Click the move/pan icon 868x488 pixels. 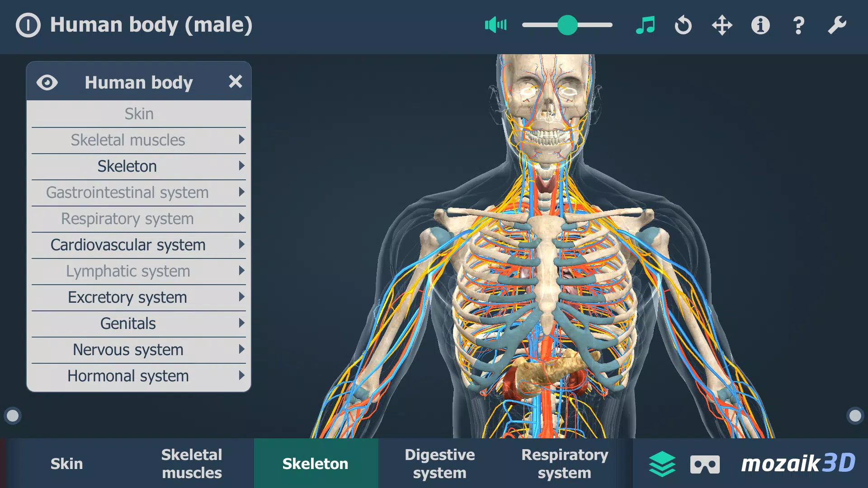tap(721, 24)
